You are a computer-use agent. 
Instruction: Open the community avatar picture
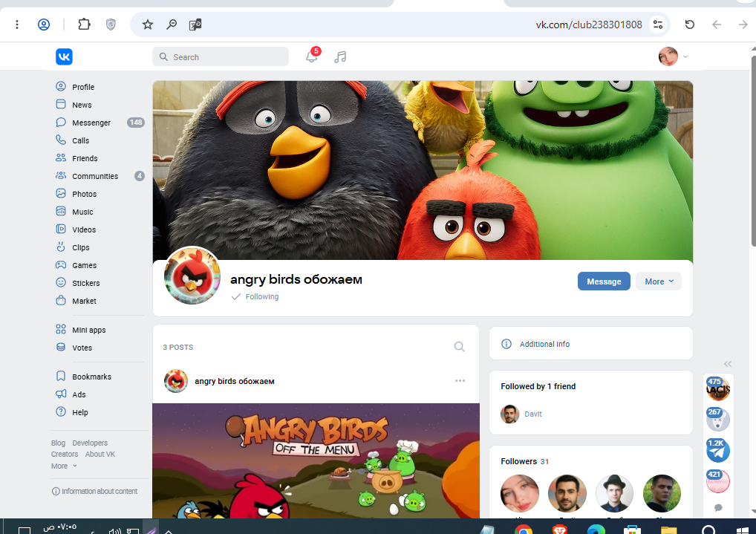click(192, 276)
